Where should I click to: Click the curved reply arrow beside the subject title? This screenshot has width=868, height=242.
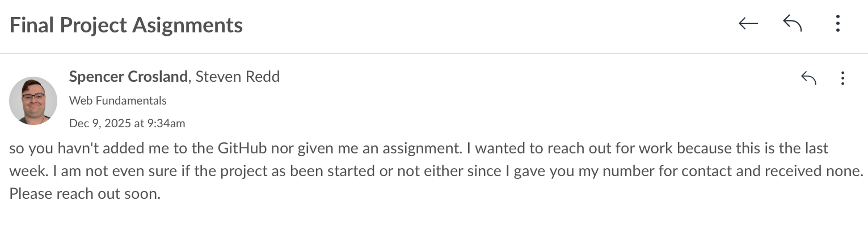pos(792,24)
